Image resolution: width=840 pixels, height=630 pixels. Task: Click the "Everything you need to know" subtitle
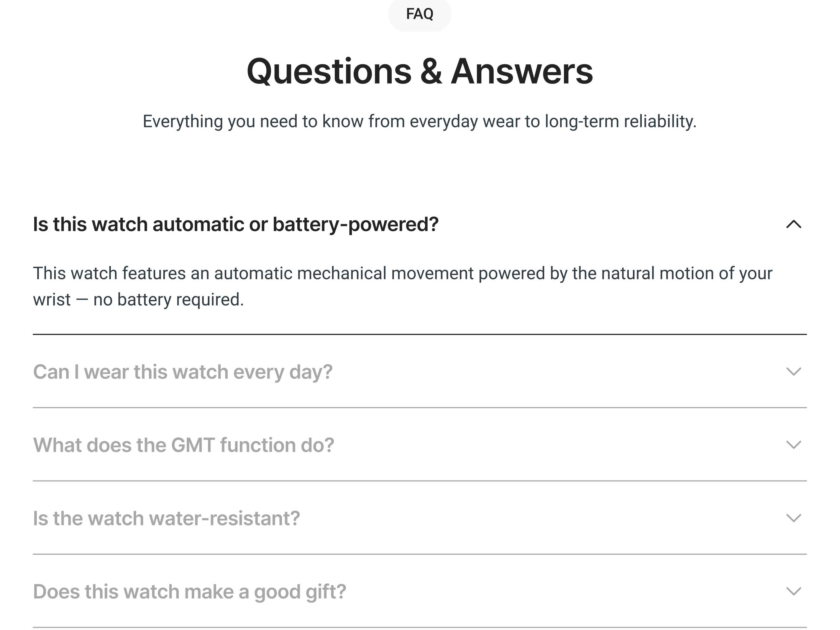point(420,122)
